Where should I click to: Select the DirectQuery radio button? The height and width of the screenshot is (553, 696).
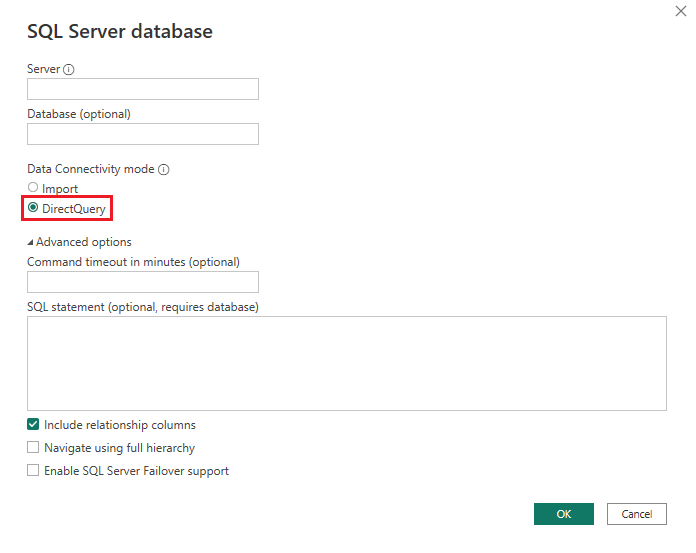pyautogui.click(x=33, y=207)
